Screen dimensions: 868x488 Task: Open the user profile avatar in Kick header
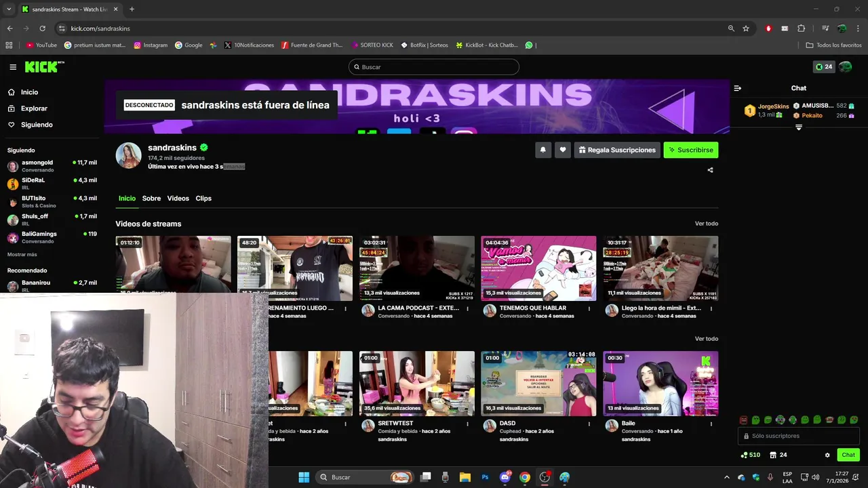(846, 66)
